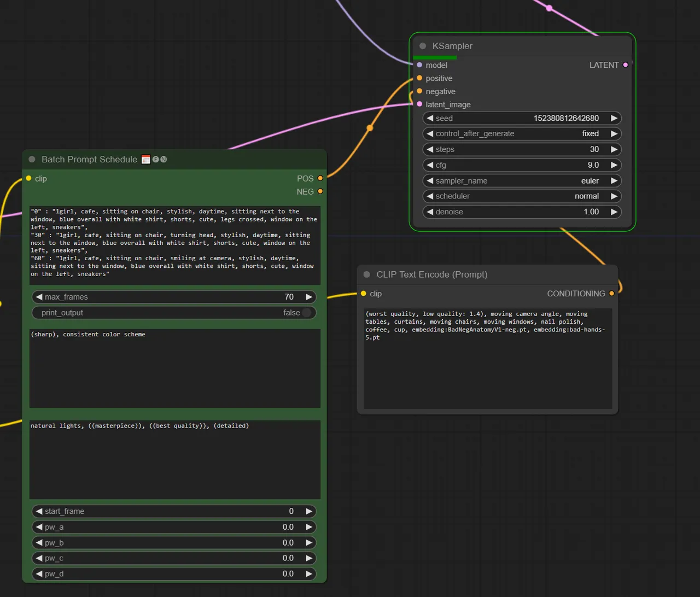Select previous scheduler with left arrow

point(430,196)
